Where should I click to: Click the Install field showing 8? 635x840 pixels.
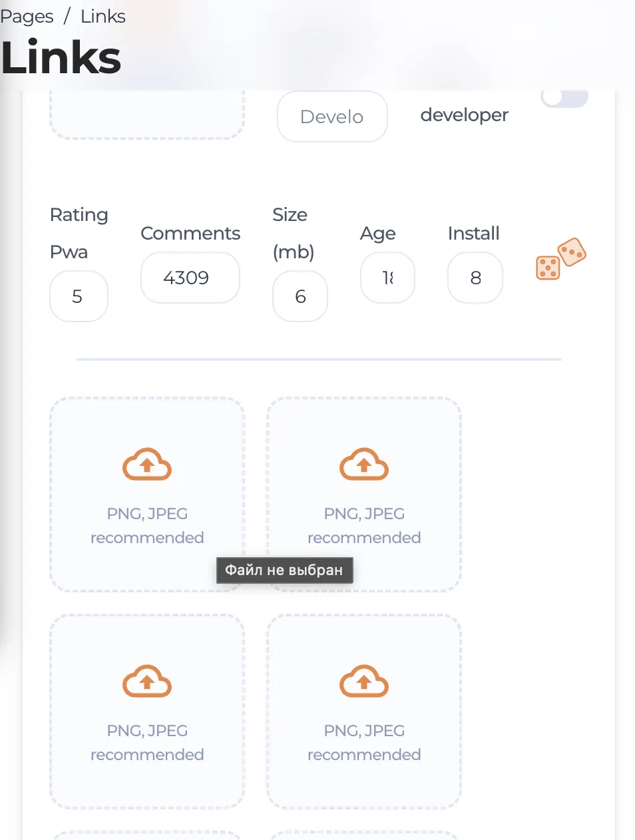tap(475, 278)
